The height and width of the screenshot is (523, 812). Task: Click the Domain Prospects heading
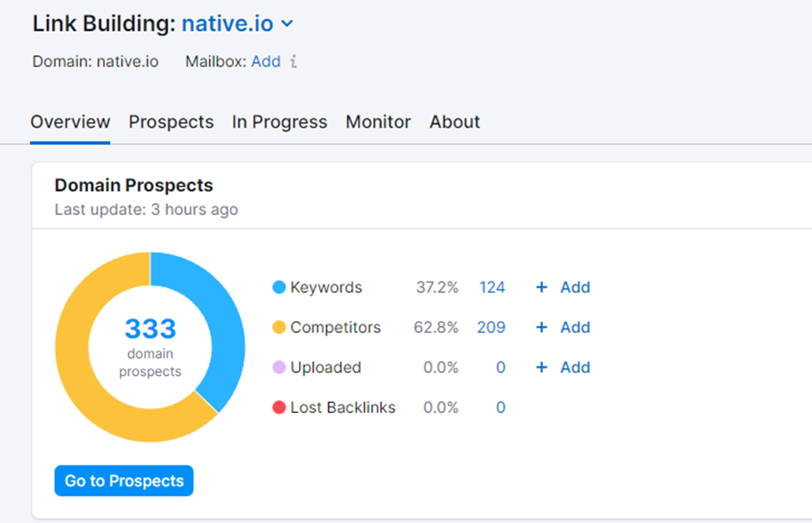click(x=133, y=186)
